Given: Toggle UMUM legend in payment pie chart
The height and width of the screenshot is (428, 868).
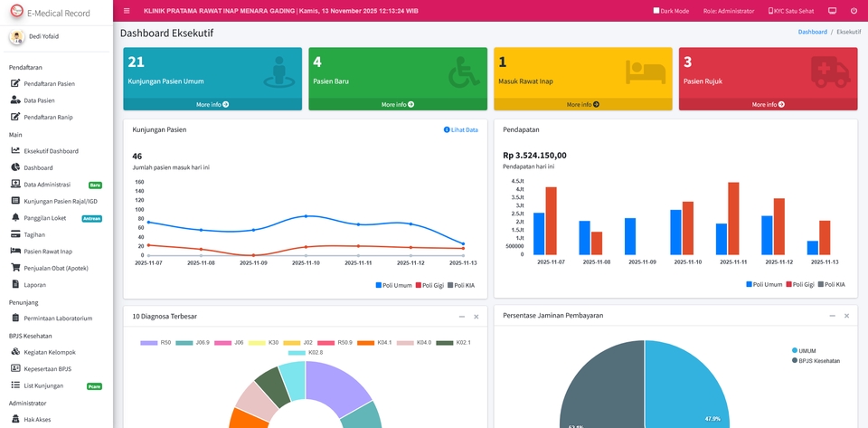Looking at the screenshot, I should [805, 350].
